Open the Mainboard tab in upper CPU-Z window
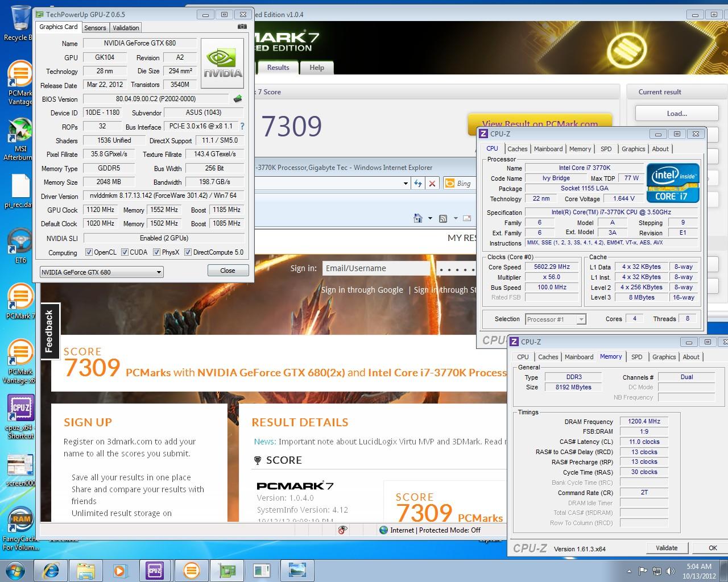 coord(548,149)
